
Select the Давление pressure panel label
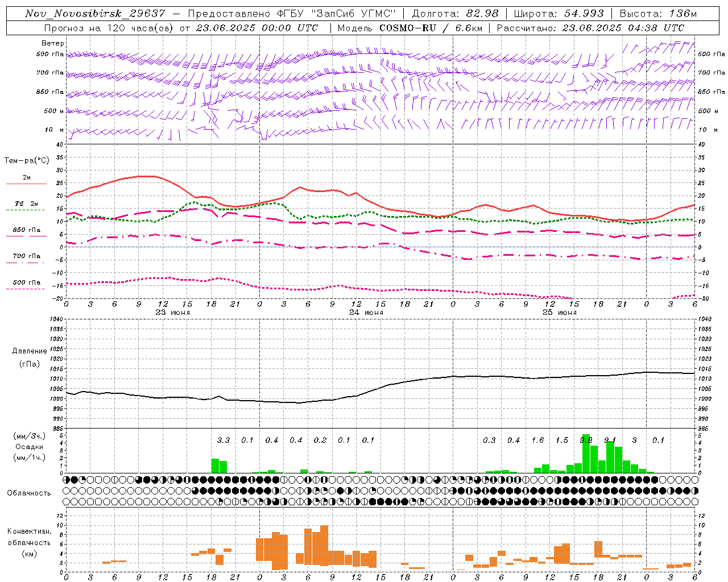click(30, 351)
